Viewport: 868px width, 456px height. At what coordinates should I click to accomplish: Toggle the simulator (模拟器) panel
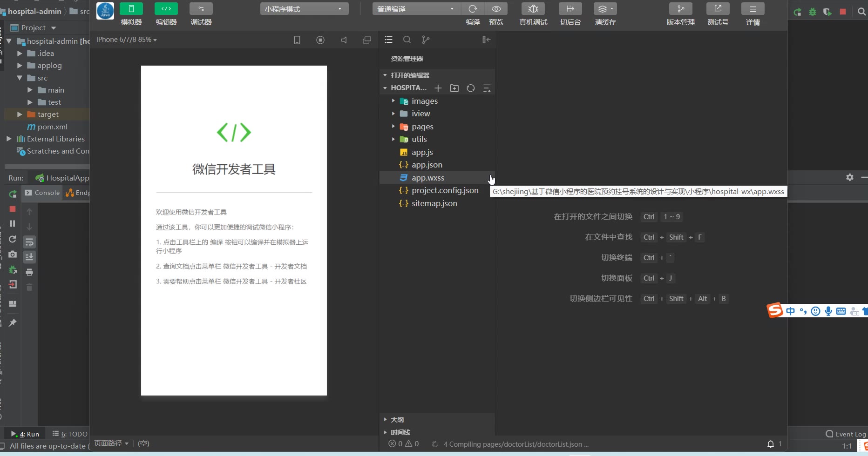131,9
